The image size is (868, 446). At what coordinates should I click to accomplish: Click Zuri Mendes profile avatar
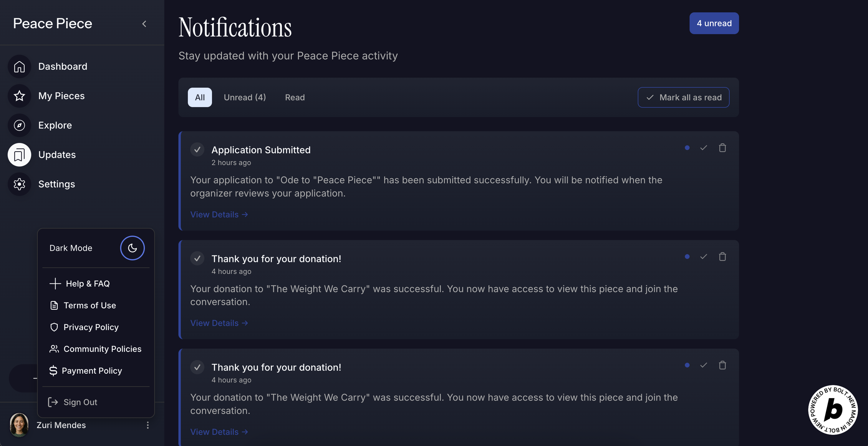tap(19, 425)
